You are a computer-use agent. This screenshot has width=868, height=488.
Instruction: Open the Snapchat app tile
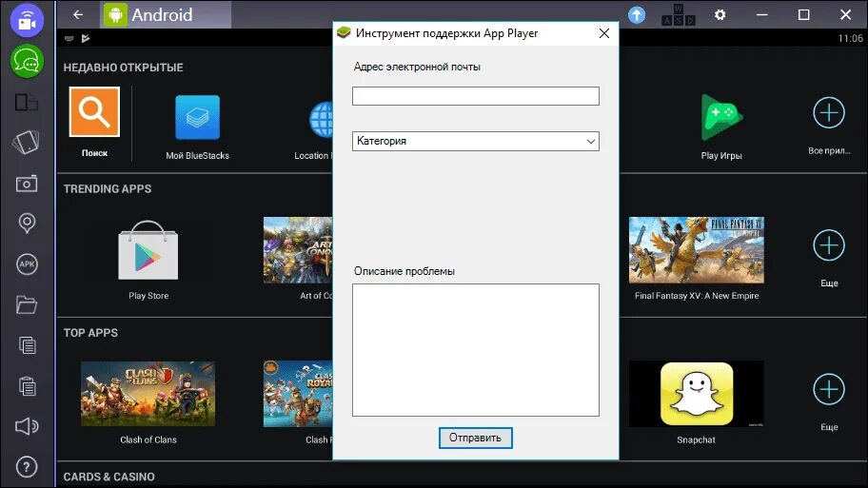697,394
